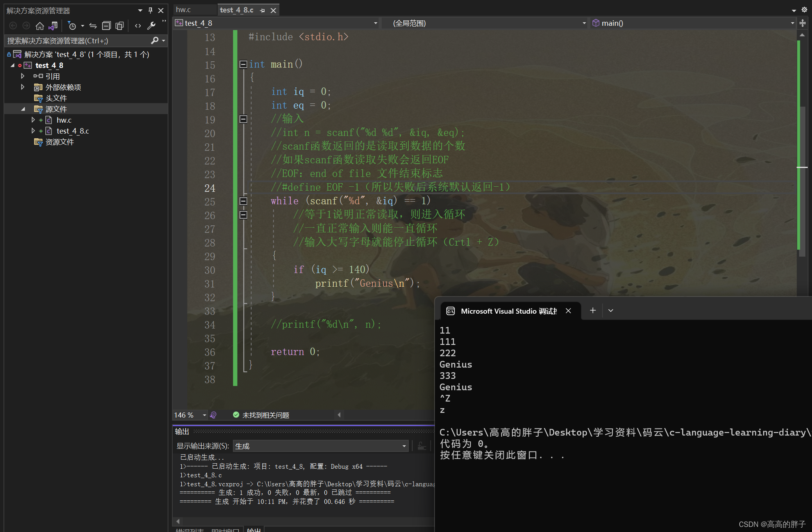Click the view code angle brackets icon
The height and width of the screenshot is (532, 812).
138,26
